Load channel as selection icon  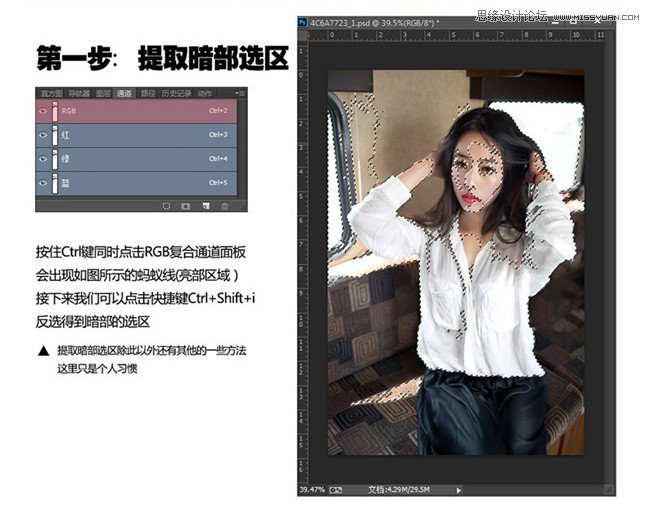[166, 206]
